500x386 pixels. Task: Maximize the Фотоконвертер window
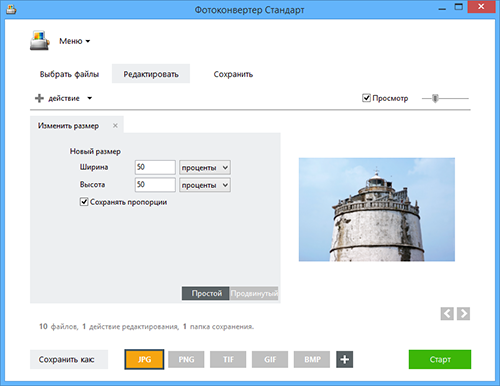(x=459, y=7)
